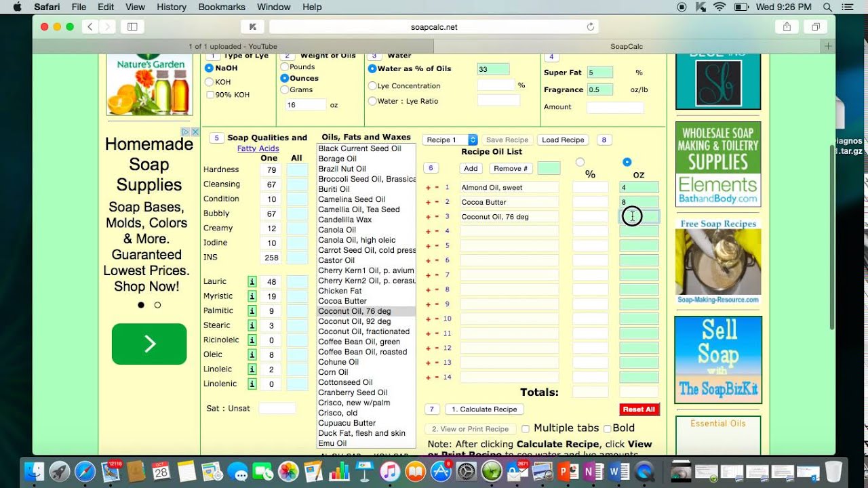This screenshot has height=488, width=868.
Task: Open Finder from the dock
Action: [x=34, y=471]
